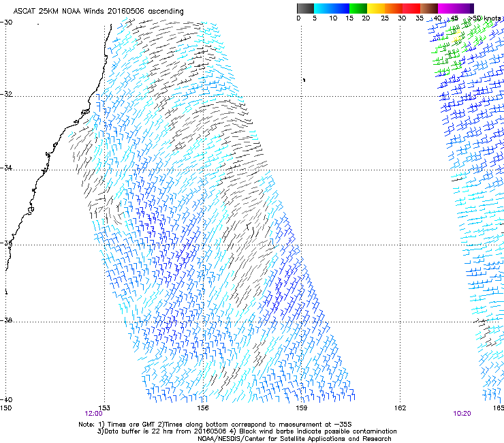This screenshot has height=443, width=504.
Task: Click the '159' longitude label
Action: point(302,408)
